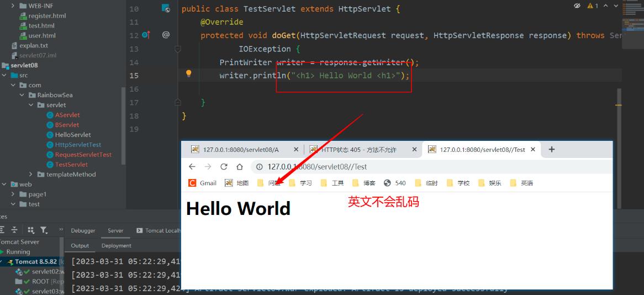The height and width of the screenshot is (295, 644).
Task: Select Output sub-tab
Action: [x=80, y=245]
